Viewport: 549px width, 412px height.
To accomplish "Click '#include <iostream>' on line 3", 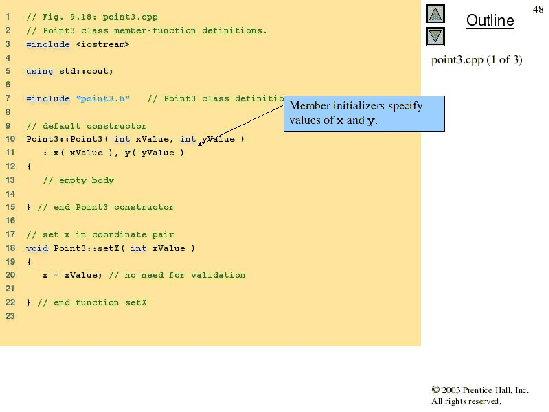I will point(78,44).
